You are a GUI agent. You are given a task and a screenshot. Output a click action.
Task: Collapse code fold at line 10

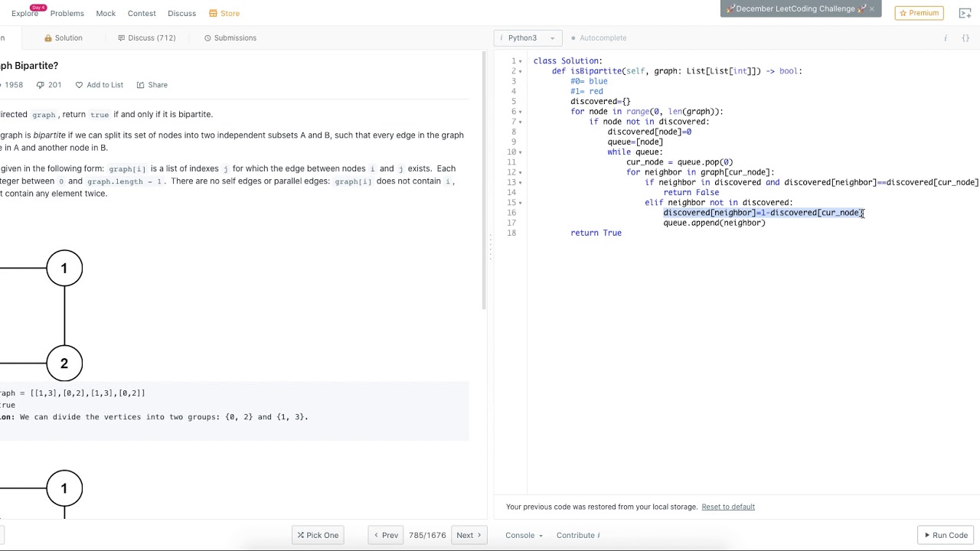coord(521,152)
